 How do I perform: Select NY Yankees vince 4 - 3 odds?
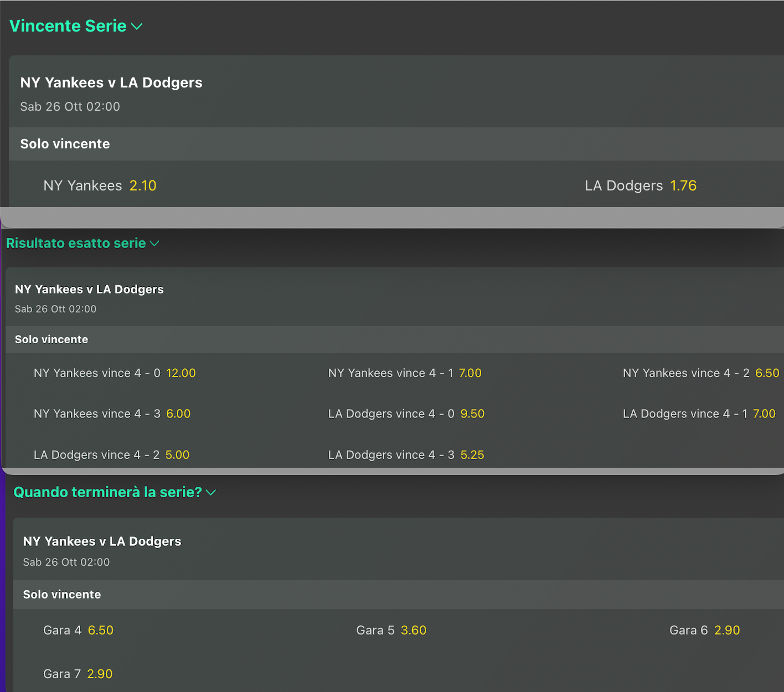click(178, 414)
